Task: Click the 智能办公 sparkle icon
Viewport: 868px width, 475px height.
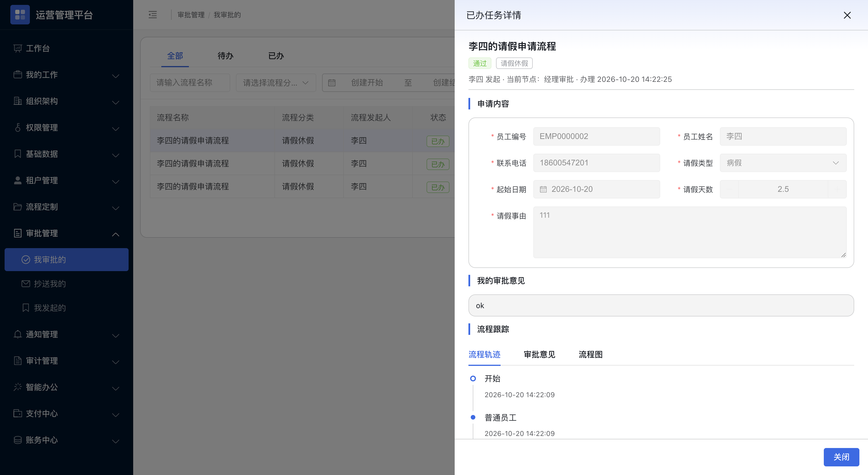Action: coord(18,387)
